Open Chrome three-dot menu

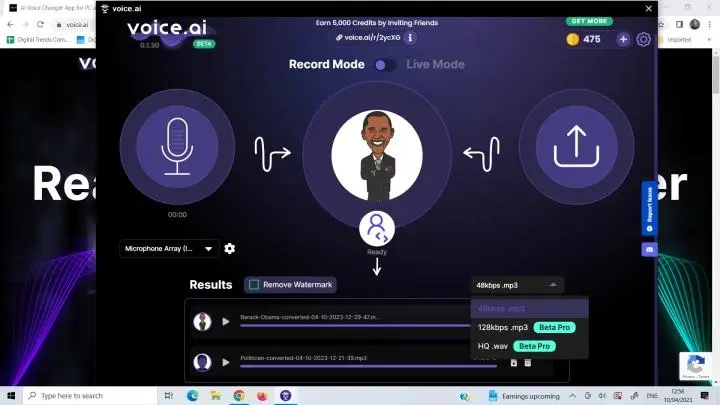click(709, 24)
